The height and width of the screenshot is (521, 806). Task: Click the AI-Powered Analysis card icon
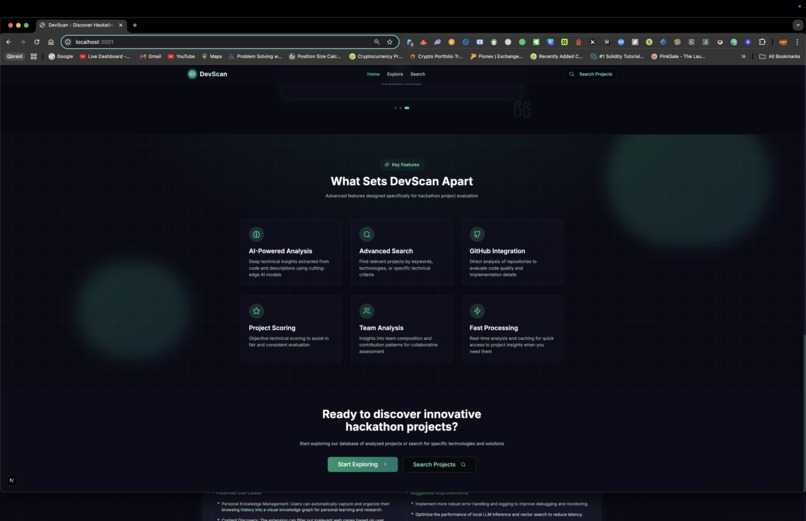256,234
